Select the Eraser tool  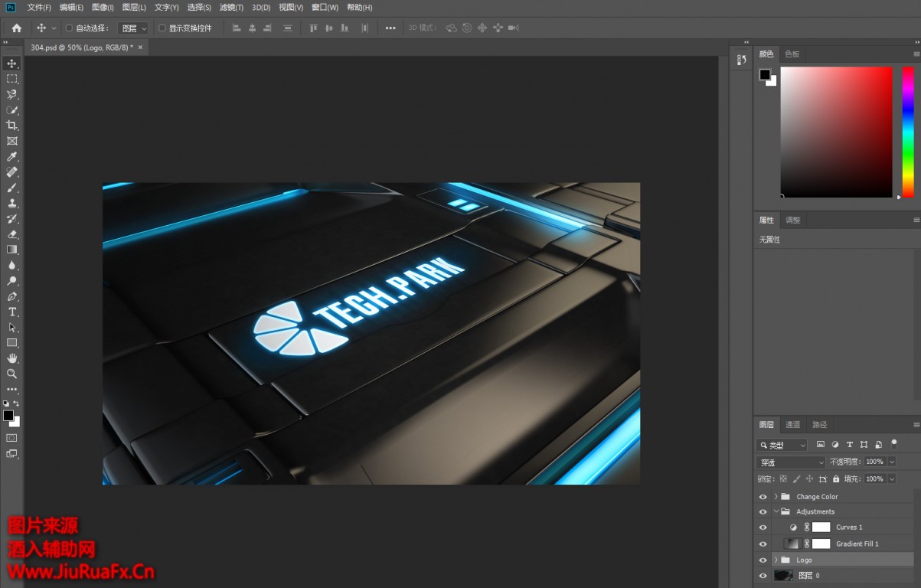point(11,234)
